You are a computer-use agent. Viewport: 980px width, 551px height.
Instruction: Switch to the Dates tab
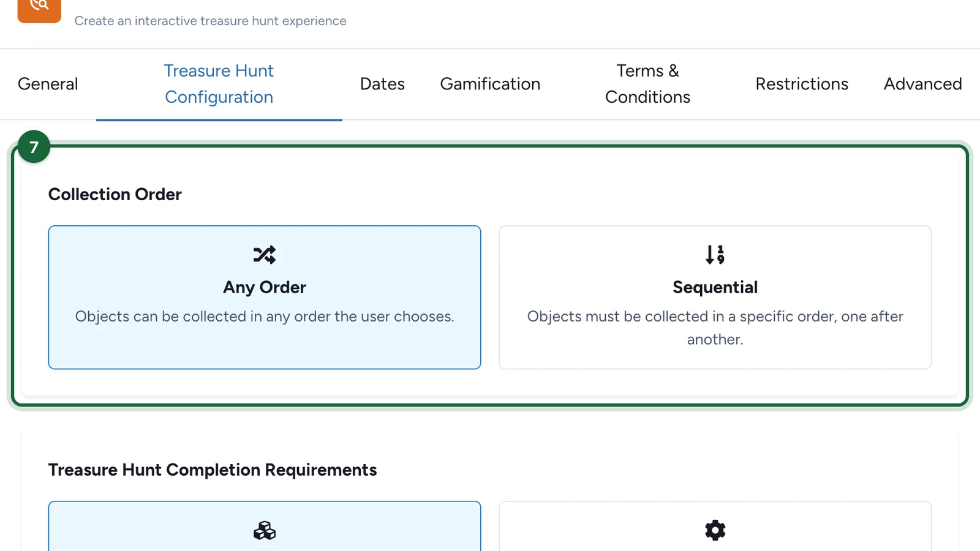point(382,84)
